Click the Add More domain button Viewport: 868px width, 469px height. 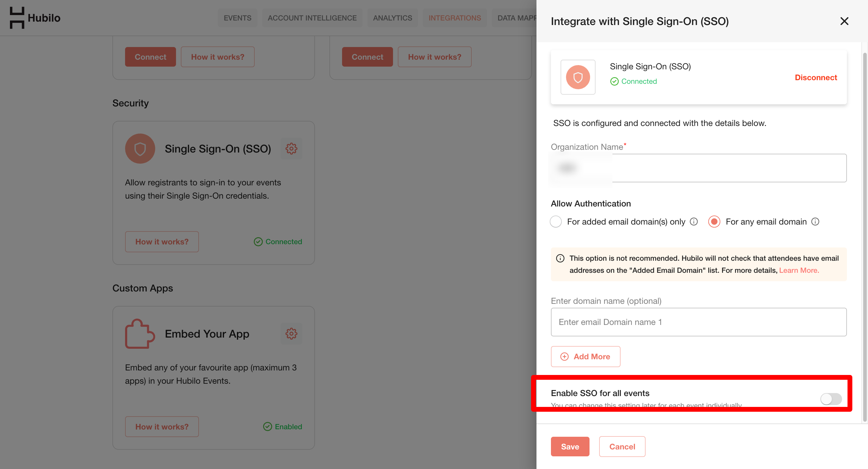(585, 357)
